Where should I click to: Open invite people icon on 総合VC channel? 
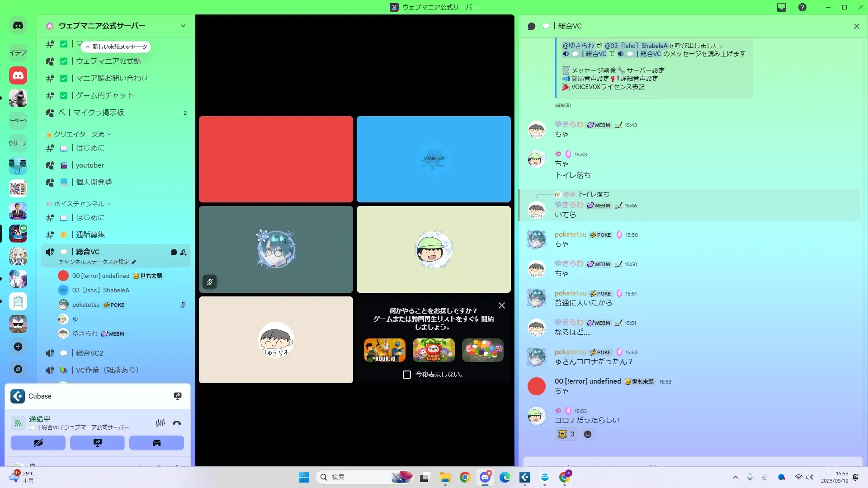[183, 252]
